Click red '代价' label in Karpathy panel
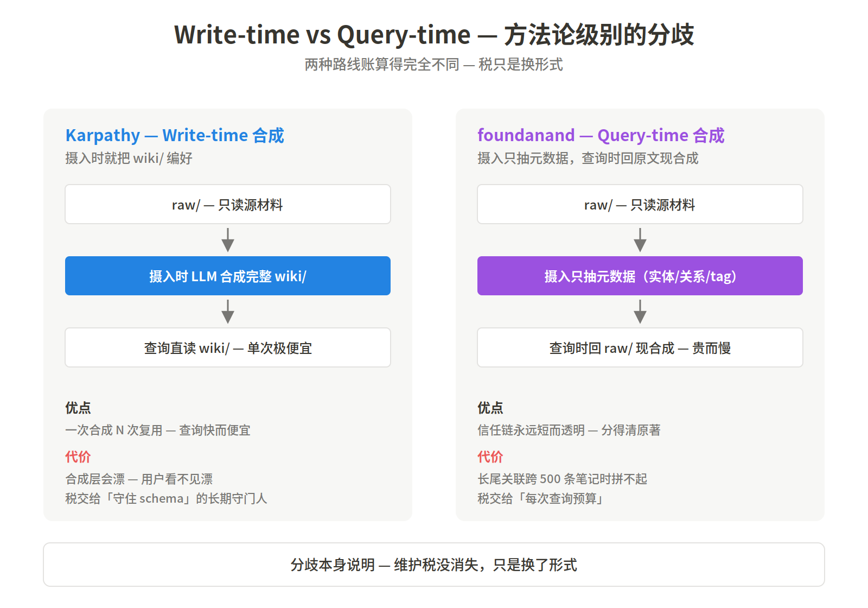The width and height of the screenshot is (868, 608). (78, 457)
